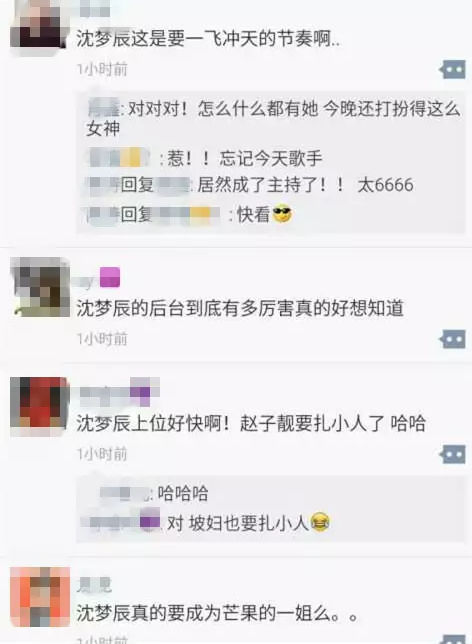Click purple badge beside third commenter's name
Viewport: 472px width, 644px height.
(140, 391)
